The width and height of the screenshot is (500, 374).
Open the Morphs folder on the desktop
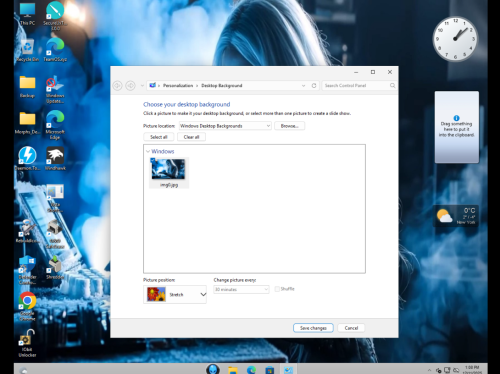click(27, 123)
